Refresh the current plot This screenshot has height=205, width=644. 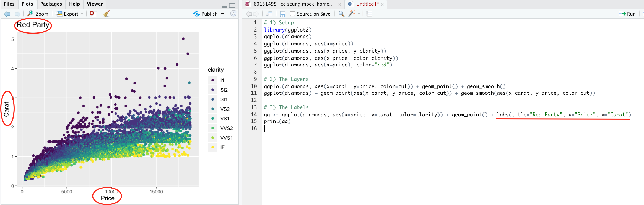tap(233, 14)
